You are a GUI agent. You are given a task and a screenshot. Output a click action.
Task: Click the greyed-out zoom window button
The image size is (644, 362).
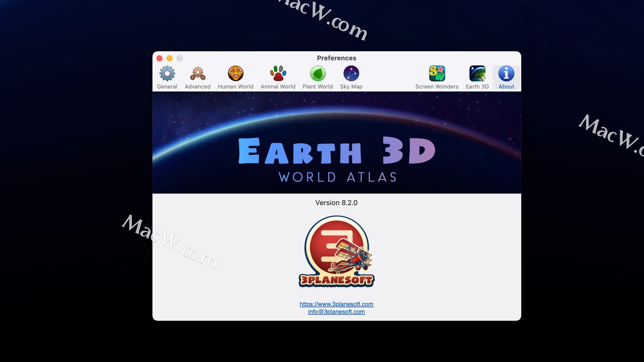point(180,58)
